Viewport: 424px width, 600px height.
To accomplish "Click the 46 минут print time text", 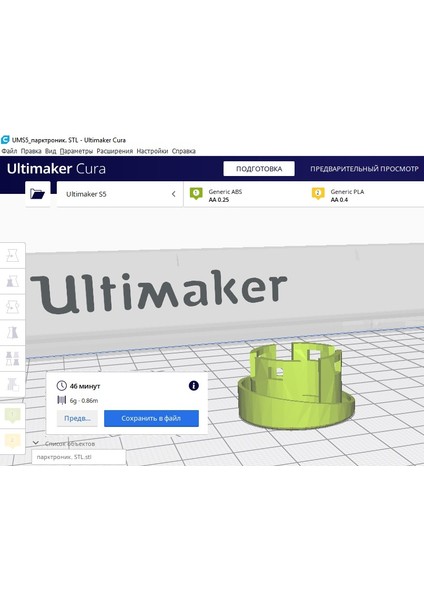I will tap(85, 386).
